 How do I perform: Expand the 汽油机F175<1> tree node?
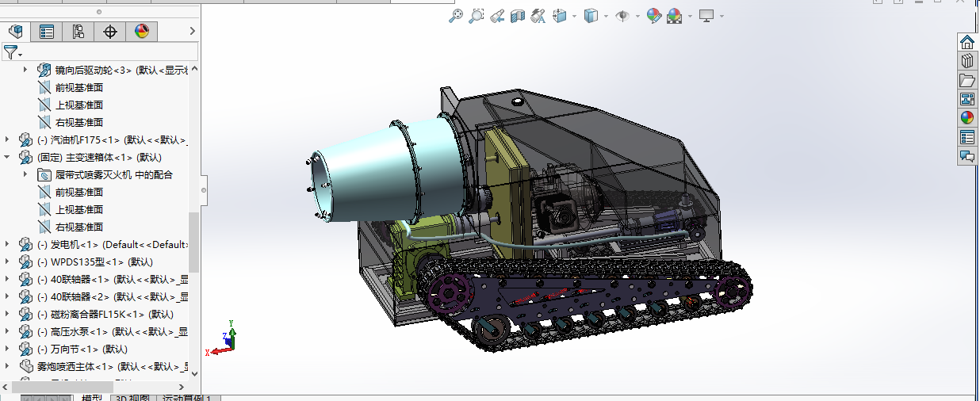click(7, 139)
